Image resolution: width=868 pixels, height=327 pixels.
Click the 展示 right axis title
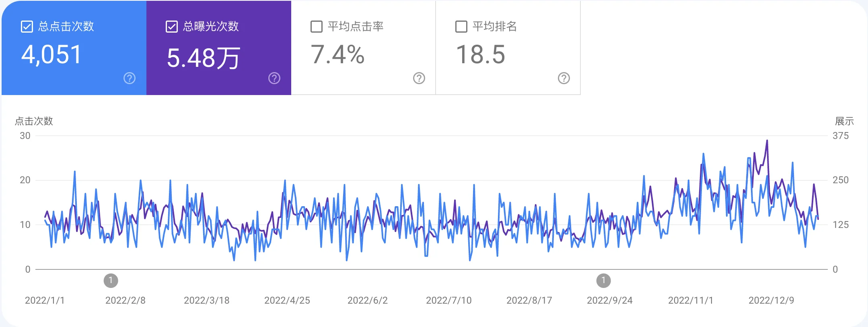point(844,121)
